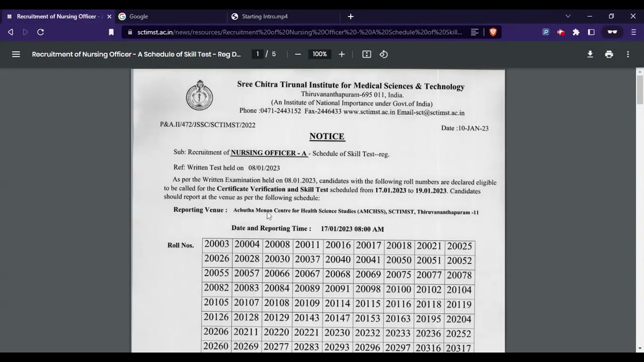Click the institute title text
The image size is (644, 362).
pos(351,85)
